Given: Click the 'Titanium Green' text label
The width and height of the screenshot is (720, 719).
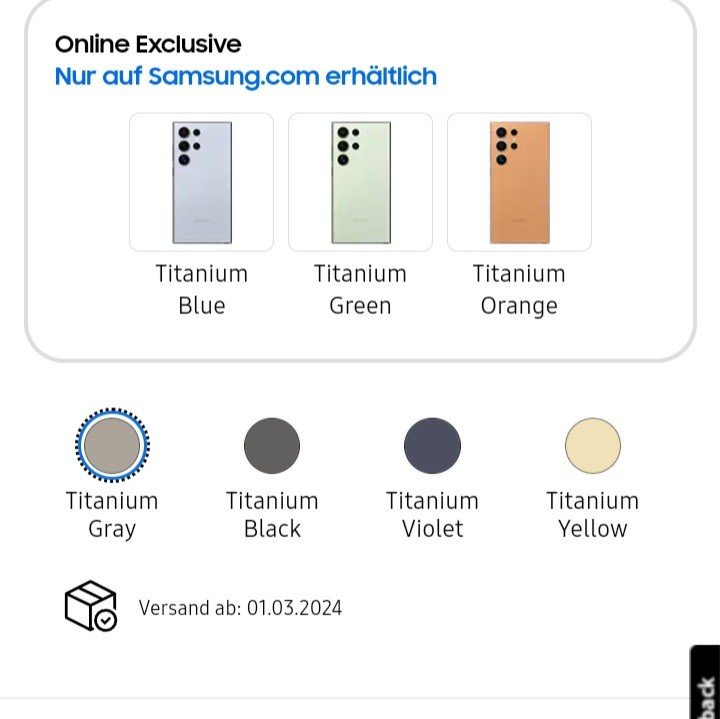Looking at the screenshot, I should click(360, 290).
